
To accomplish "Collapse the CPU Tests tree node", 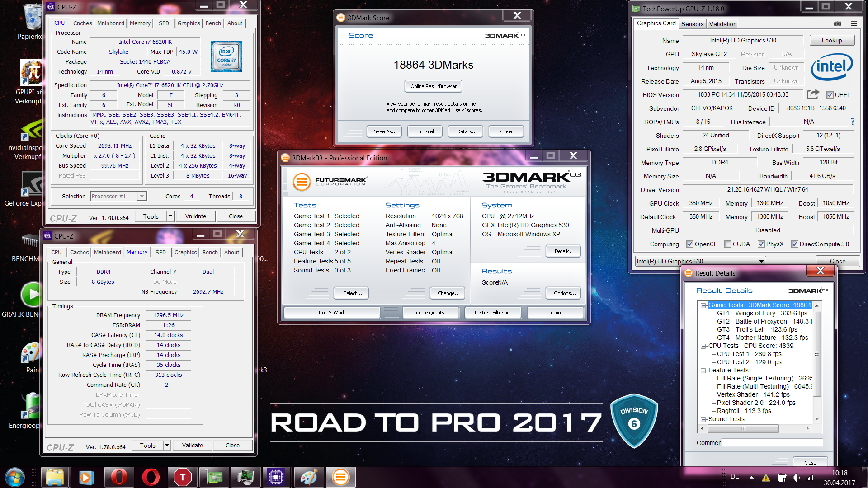I will click(x=703, y=346).
